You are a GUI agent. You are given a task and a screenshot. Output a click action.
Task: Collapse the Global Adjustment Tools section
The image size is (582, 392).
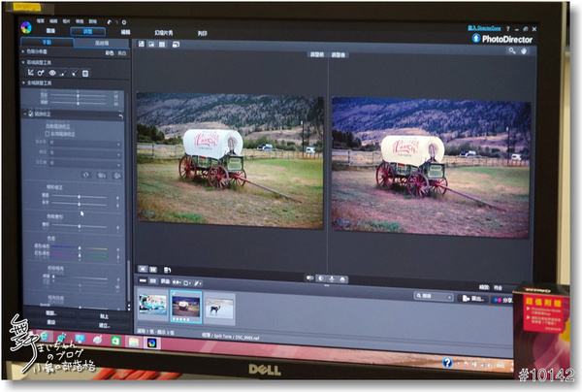tap(23, 82)
